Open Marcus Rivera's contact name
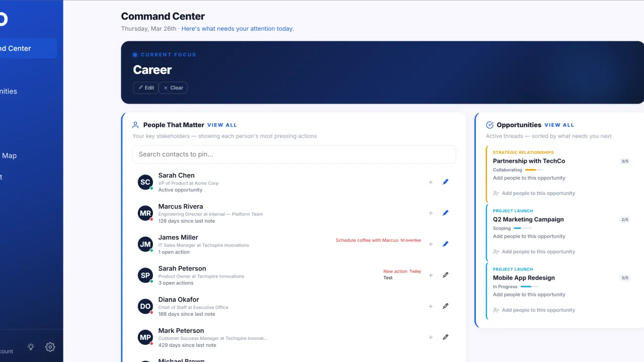 pyautogui.click(x=181, y=207)
